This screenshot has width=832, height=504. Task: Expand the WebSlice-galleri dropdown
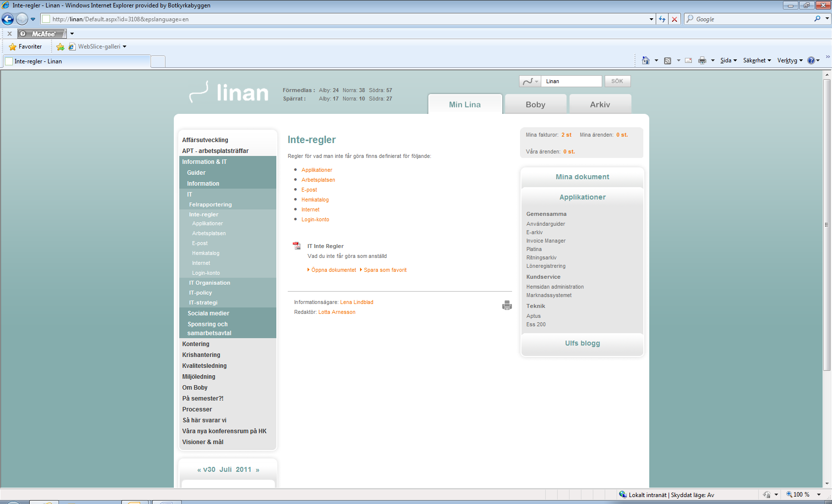[x=125, y=47]
